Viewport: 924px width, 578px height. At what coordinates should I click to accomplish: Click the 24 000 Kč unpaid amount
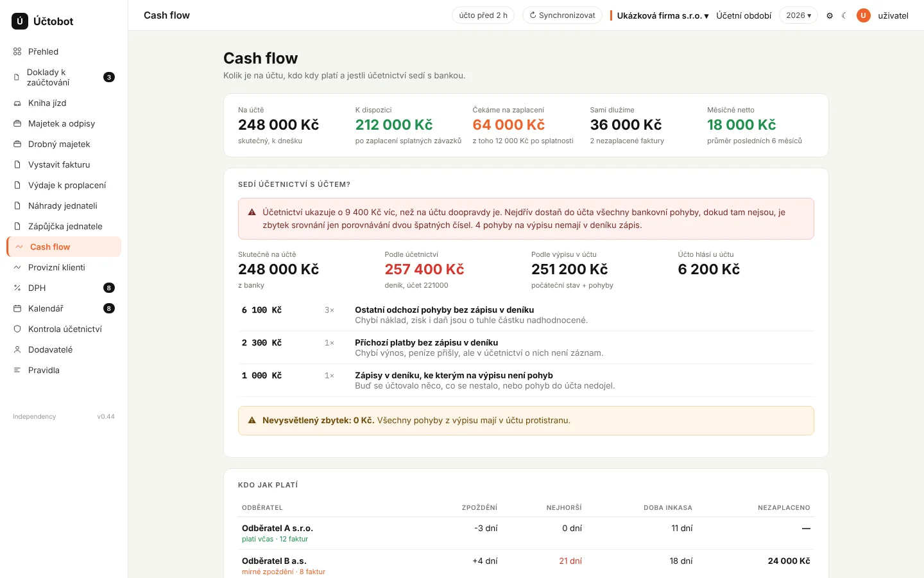point(789,561)
